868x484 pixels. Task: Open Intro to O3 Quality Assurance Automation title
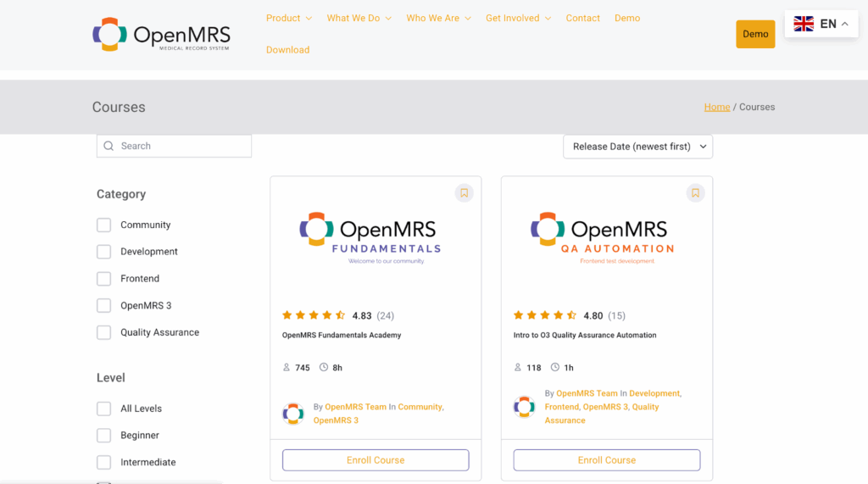point(585,335)
